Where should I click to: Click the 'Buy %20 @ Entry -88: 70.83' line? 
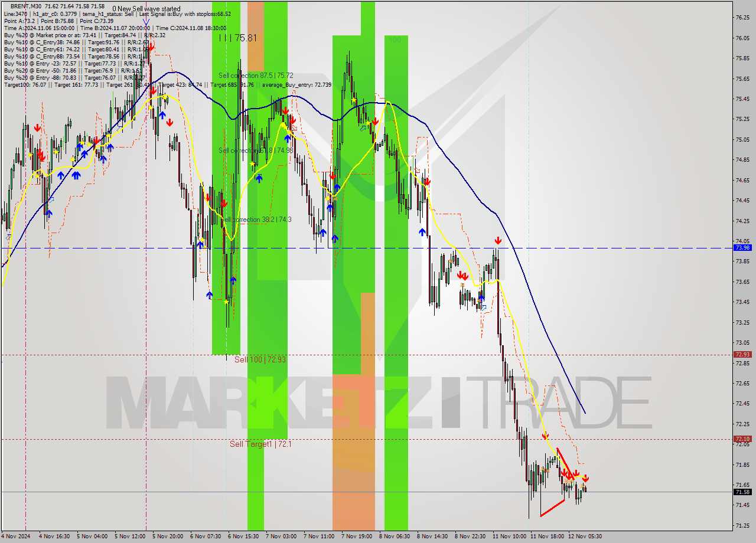tap(74, 77)
